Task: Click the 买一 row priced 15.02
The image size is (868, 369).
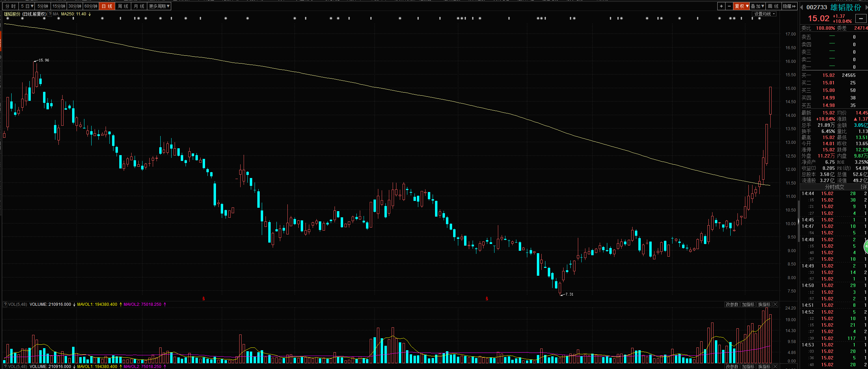Action: 834,75
